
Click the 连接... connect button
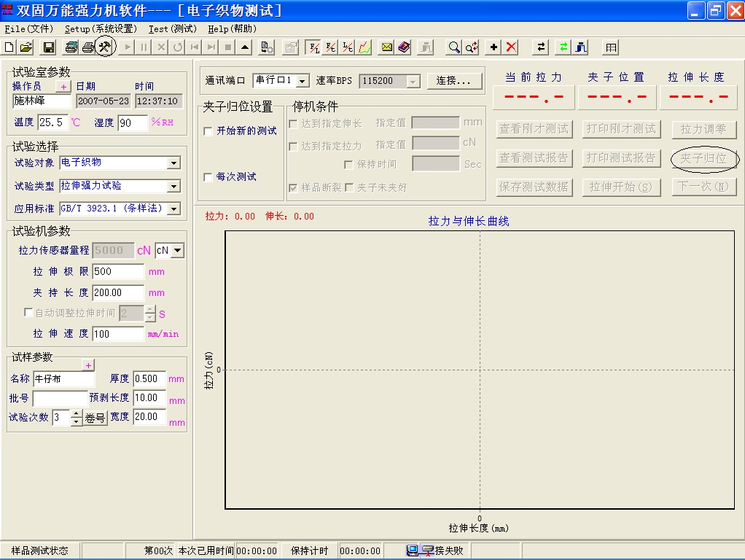pyautogui.click(x=455, y=81)
